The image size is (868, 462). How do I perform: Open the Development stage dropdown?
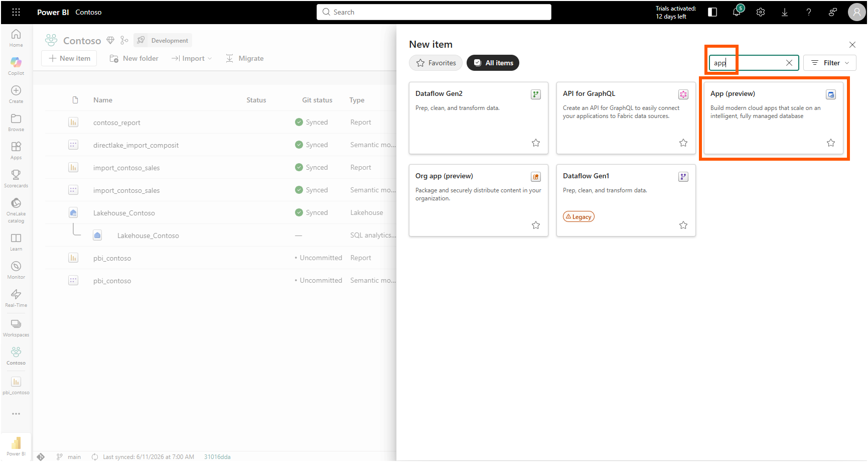click(x=163, y=40)
